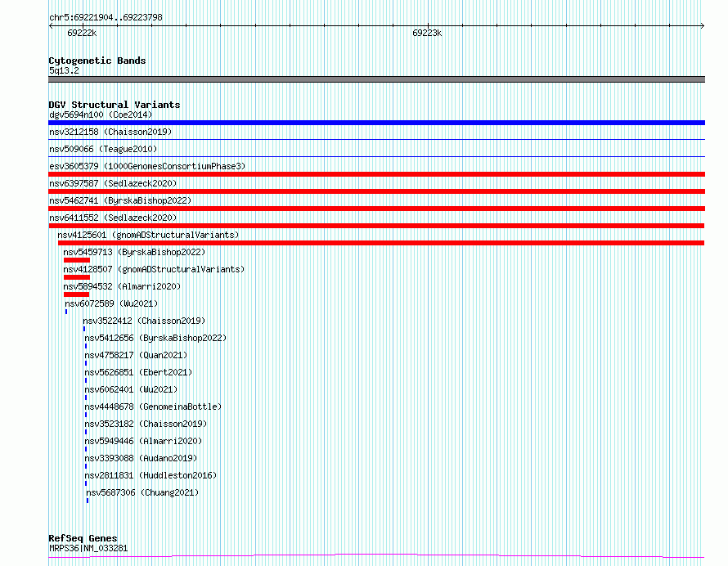Image resolution: width=728 pixels, height=566 pixels.
Task: Click nsv3523182 (Chaisson2019) label
Action: tap(146, 424)
